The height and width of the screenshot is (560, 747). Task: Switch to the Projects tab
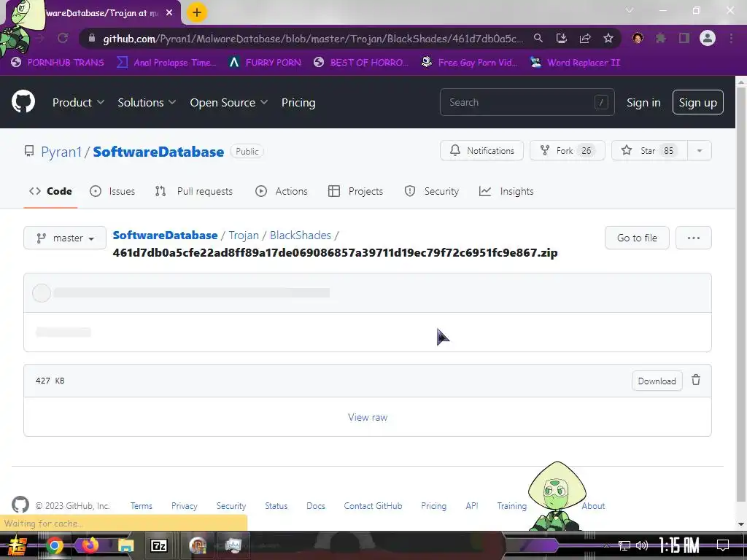(356, 191)
